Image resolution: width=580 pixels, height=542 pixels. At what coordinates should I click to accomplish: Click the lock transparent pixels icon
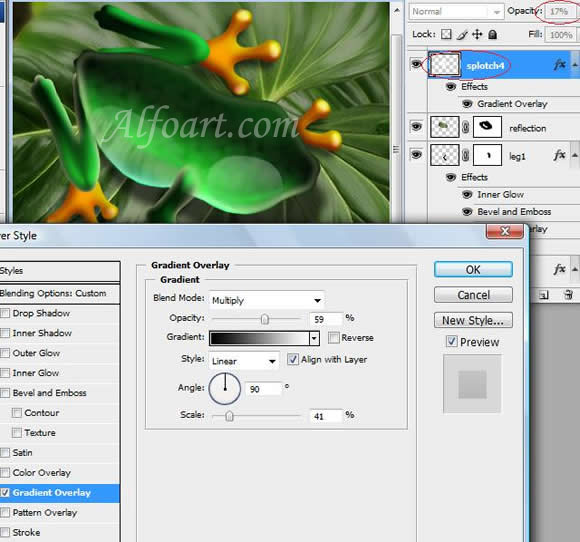(x=446, y=34)
